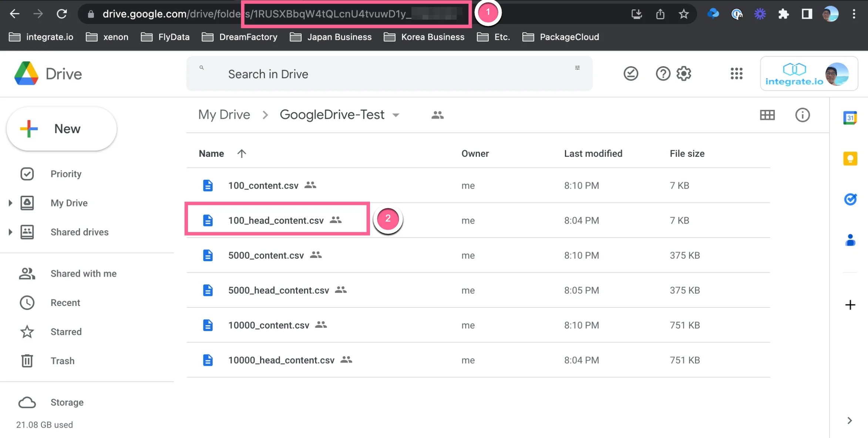Open Contacts side panel icon
The width and height of the screenshot is (868, 438).
click(850, 240)
